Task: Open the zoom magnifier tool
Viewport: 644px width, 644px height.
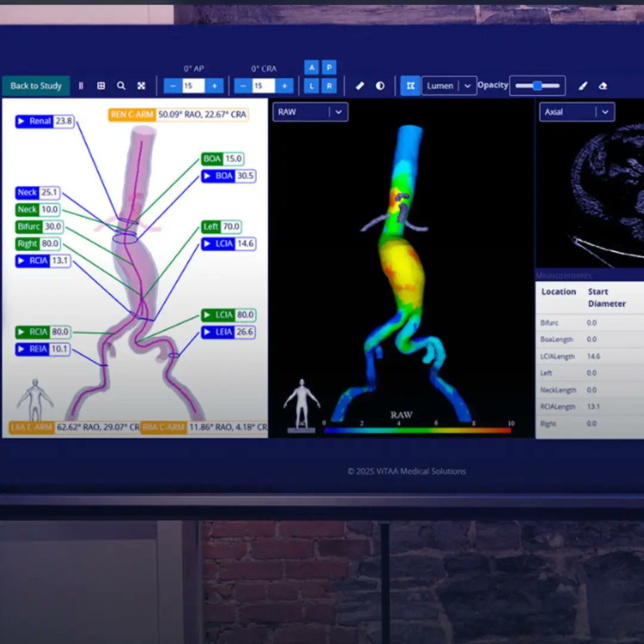Action: point(121,86)
